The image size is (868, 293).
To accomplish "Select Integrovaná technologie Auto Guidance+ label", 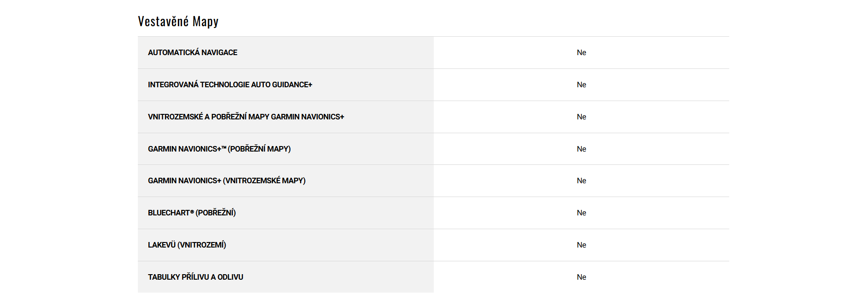I will coord(230,85).
